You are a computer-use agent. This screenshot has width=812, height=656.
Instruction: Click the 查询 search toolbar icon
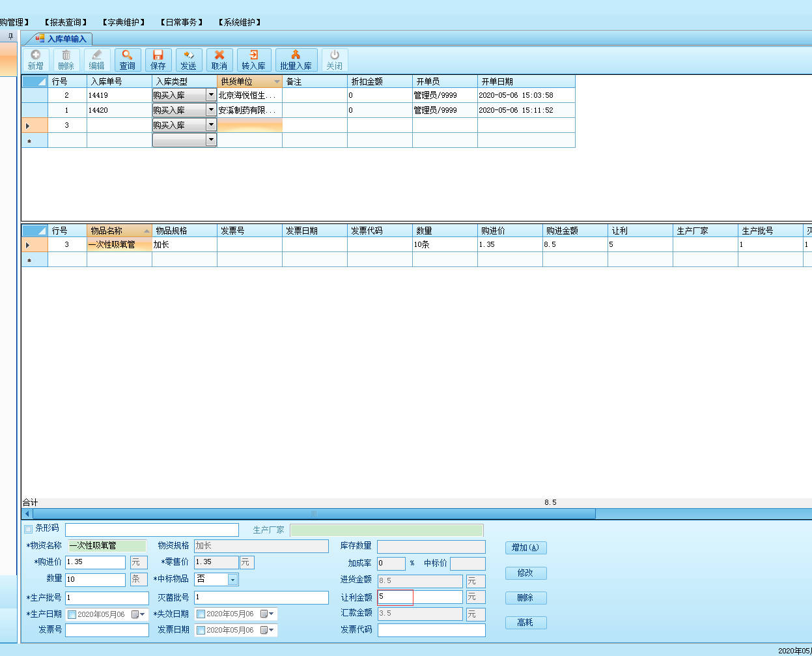point(128,60)
